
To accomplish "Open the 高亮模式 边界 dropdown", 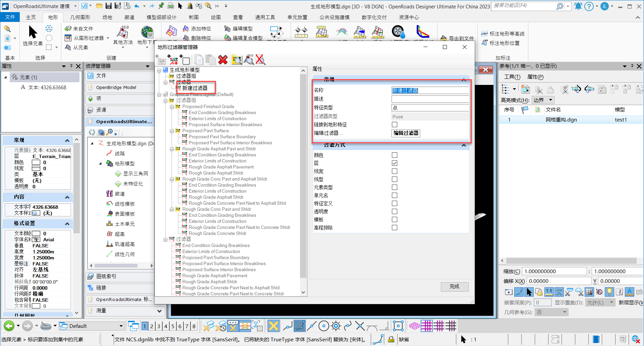I will (x=543, y=100).
